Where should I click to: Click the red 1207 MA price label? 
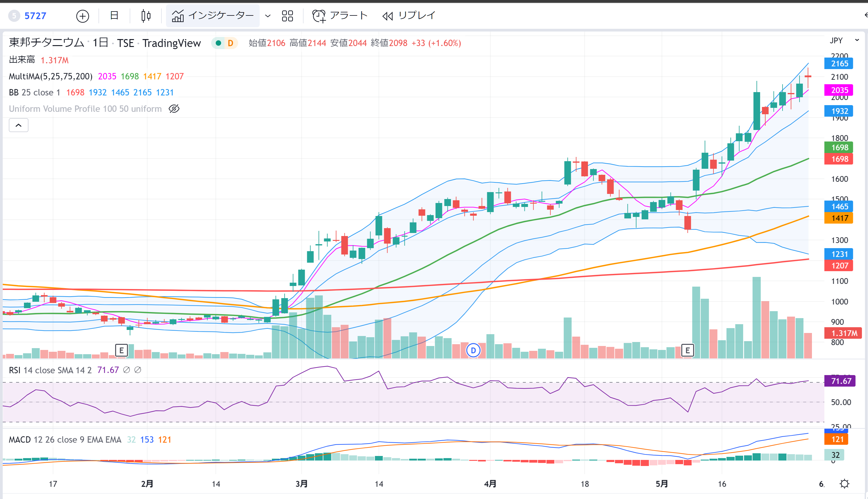[x=839, y=266]
